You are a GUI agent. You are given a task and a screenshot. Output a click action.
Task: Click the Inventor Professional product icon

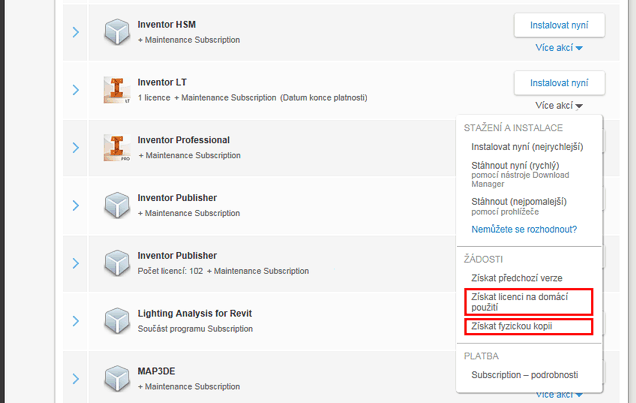(117, 148)
